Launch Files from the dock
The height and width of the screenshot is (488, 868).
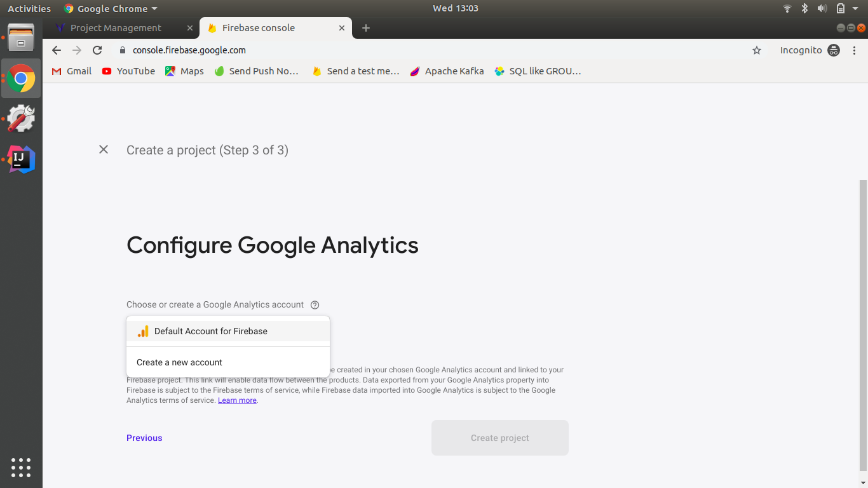pos(21,37)
